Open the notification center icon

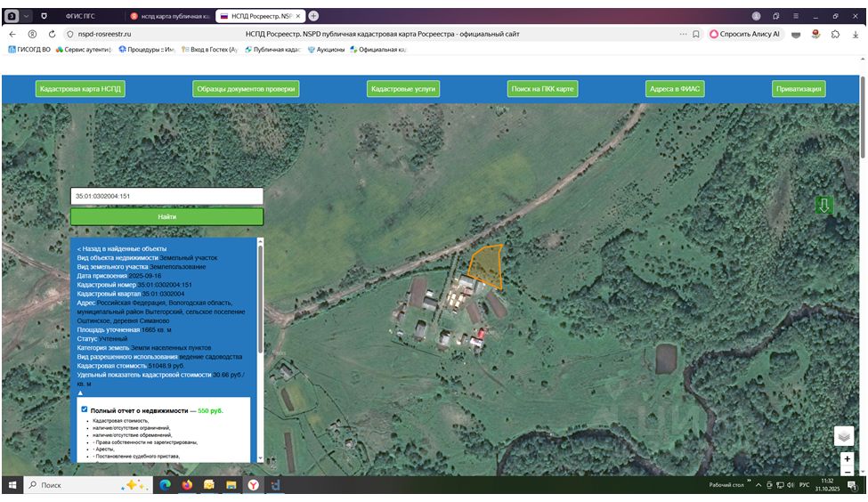851,485
